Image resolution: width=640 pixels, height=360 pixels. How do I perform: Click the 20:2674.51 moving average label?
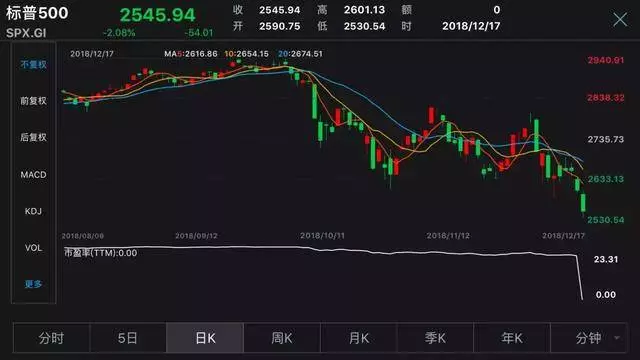(x=300, y=54)
